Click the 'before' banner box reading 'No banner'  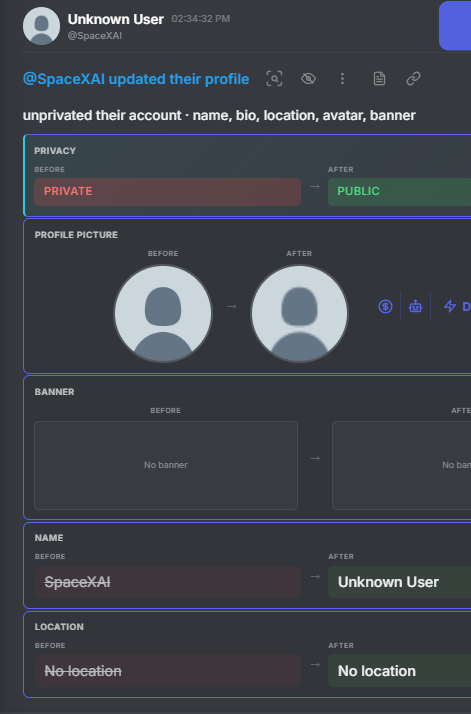[x=166, y=465]
